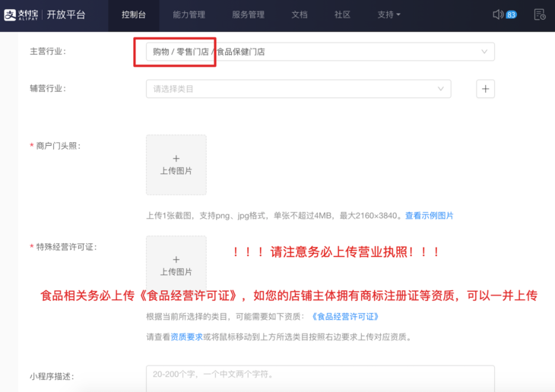The height and width of the screenshot is (392, 555).
Task: Click the plus button to add secondary industry
Action: pos(485,89)
